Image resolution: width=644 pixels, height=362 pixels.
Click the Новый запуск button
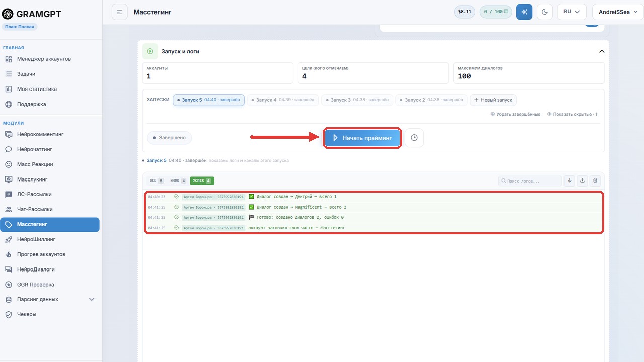[x=493, y=100]
